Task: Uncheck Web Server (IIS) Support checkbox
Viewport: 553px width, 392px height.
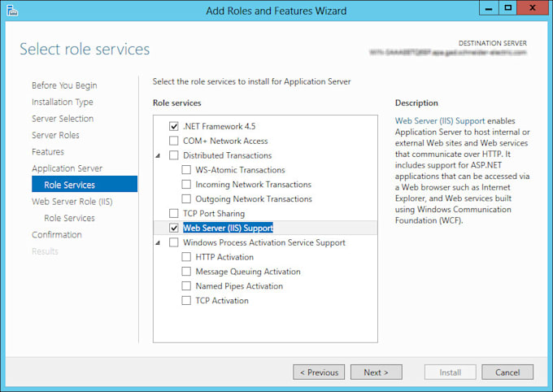Action: (173, 228)
